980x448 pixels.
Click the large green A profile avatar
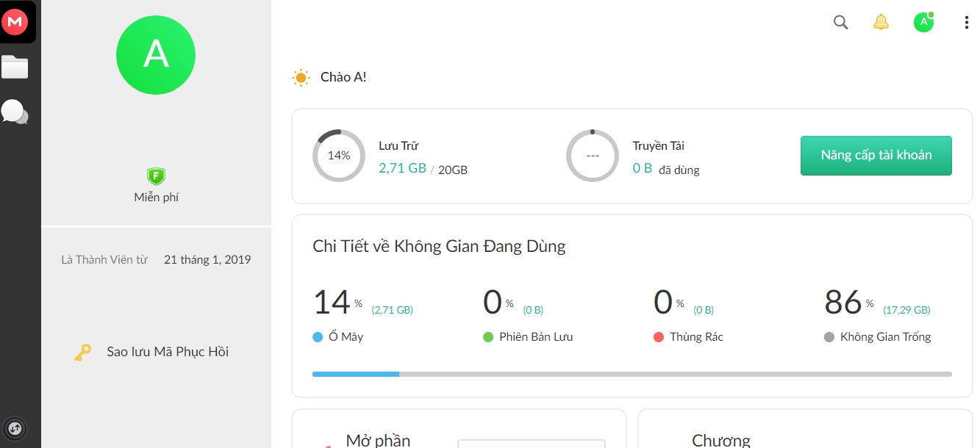pyautogui.click(x=156, y=55)
